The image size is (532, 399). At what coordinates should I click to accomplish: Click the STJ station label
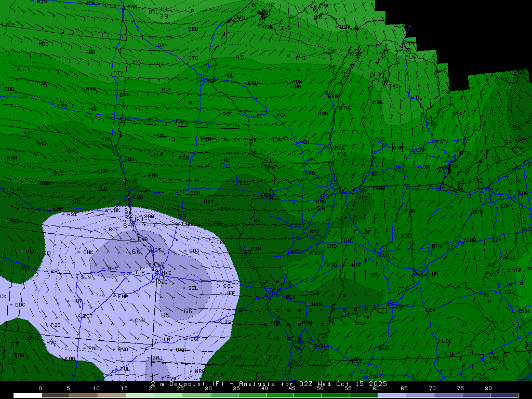pyautogui.click(x=159, y=251)
